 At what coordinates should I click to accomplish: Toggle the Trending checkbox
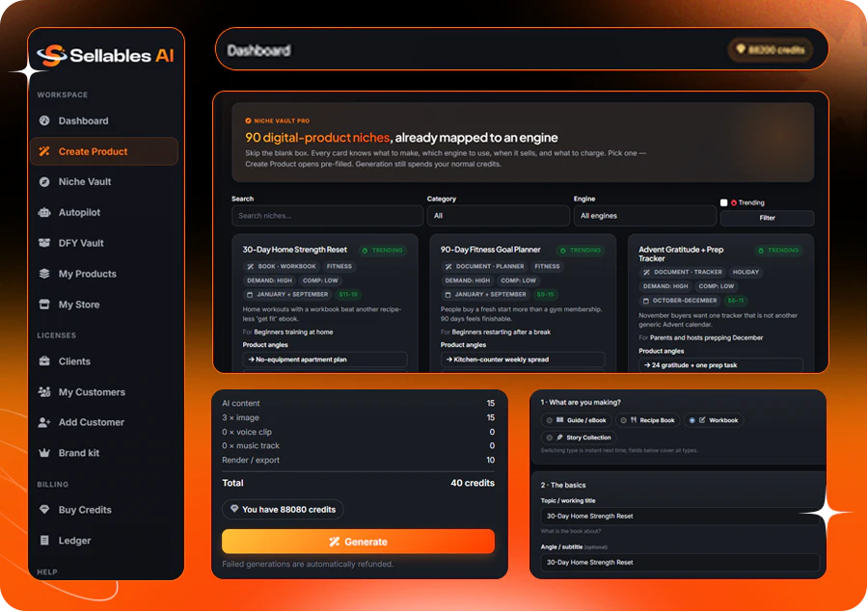point(723,202)
